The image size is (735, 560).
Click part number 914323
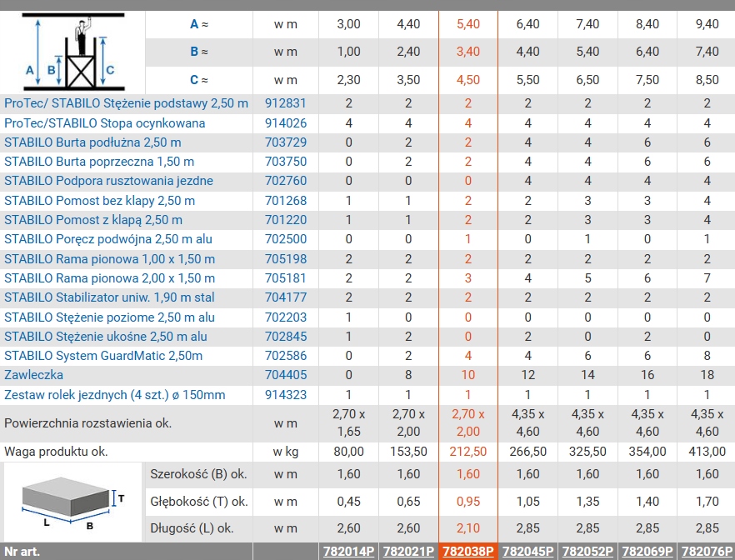point(286,394)
